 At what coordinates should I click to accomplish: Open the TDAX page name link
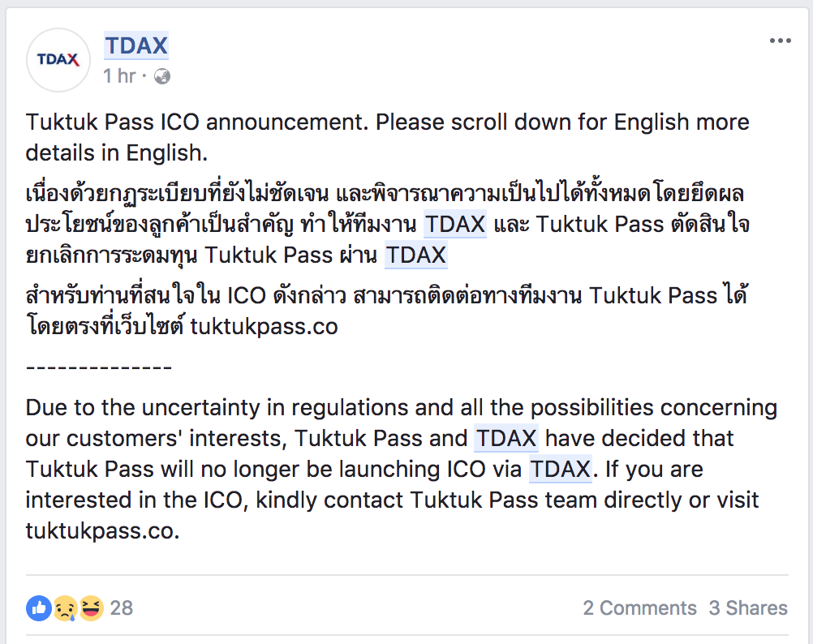click(x=135, y=45)
